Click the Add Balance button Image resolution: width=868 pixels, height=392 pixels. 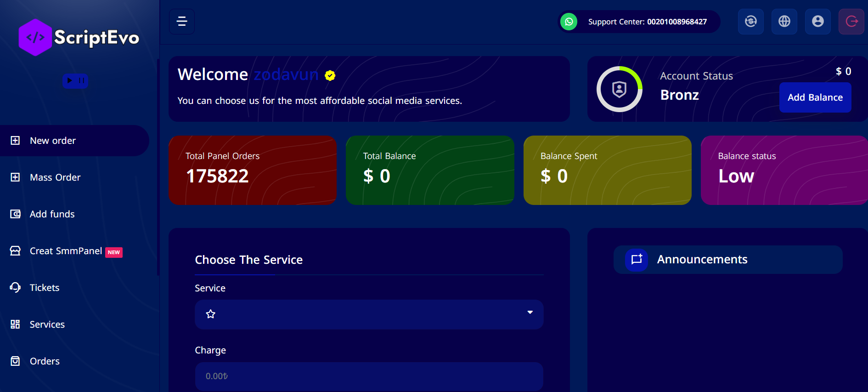(815, 97)
